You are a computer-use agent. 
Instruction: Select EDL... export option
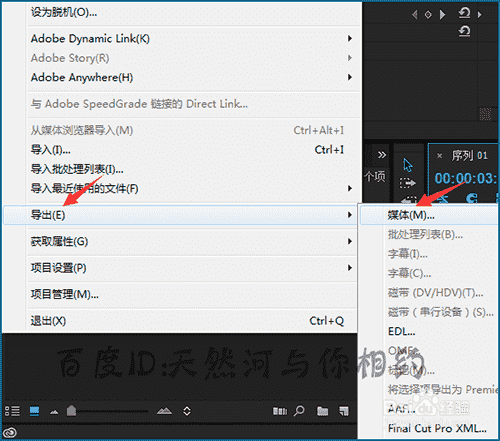tap(429, 332)
